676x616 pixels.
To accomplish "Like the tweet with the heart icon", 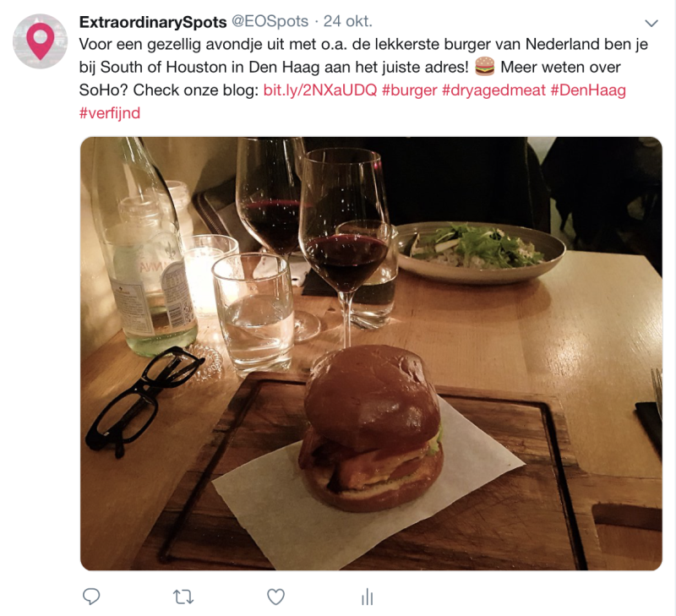I will pyautogui.click(x=276, y=597).
